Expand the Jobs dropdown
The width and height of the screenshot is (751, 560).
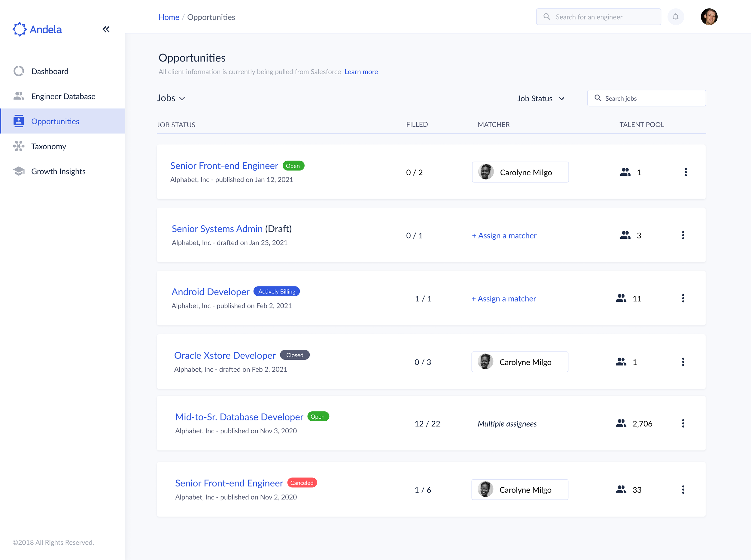[171, 98]
